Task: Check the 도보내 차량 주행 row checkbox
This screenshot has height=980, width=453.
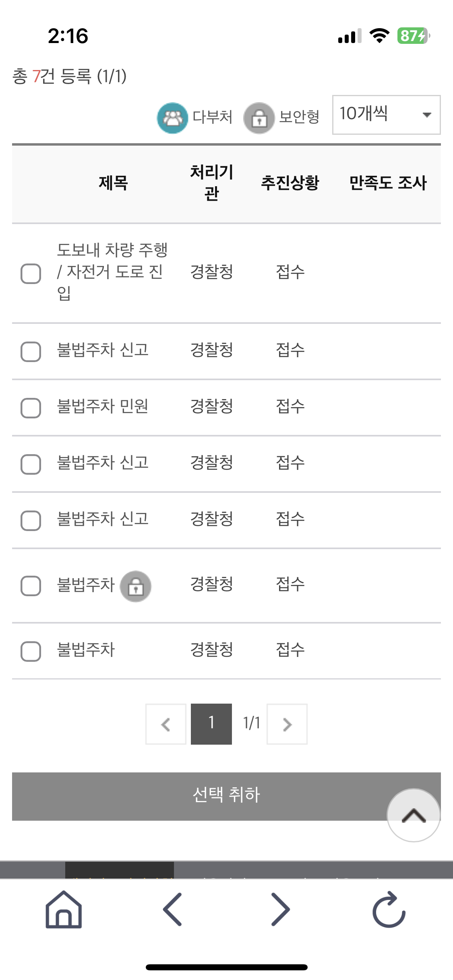Action: click(31, 274)
